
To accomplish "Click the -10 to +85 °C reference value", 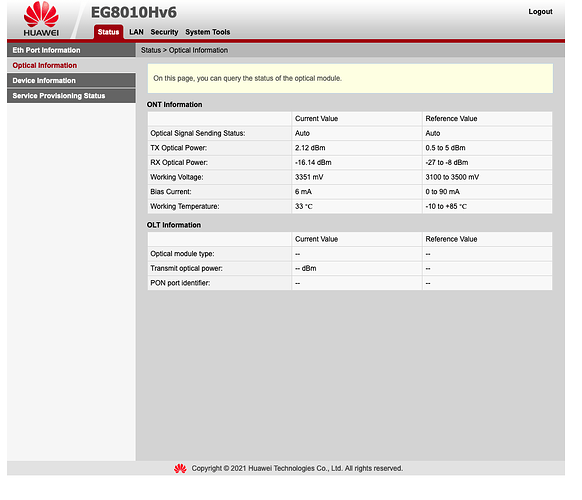I will [x=446, y=206].
